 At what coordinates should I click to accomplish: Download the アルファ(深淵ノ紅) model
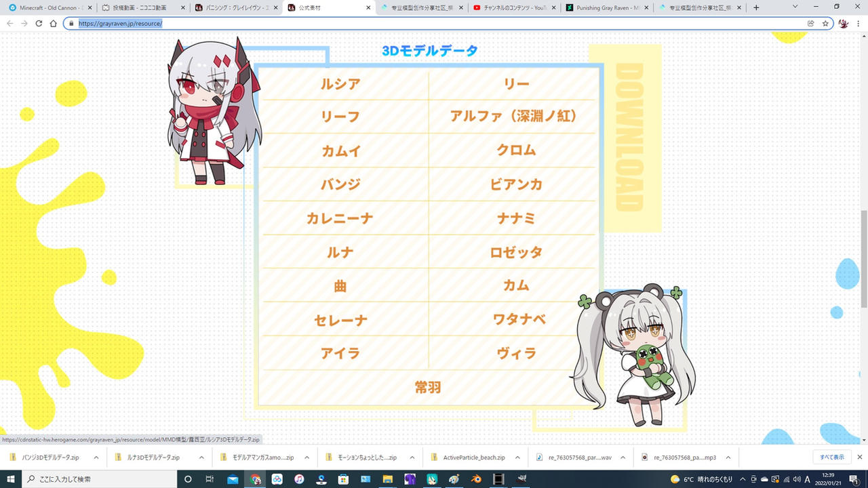tap(513, 117)
